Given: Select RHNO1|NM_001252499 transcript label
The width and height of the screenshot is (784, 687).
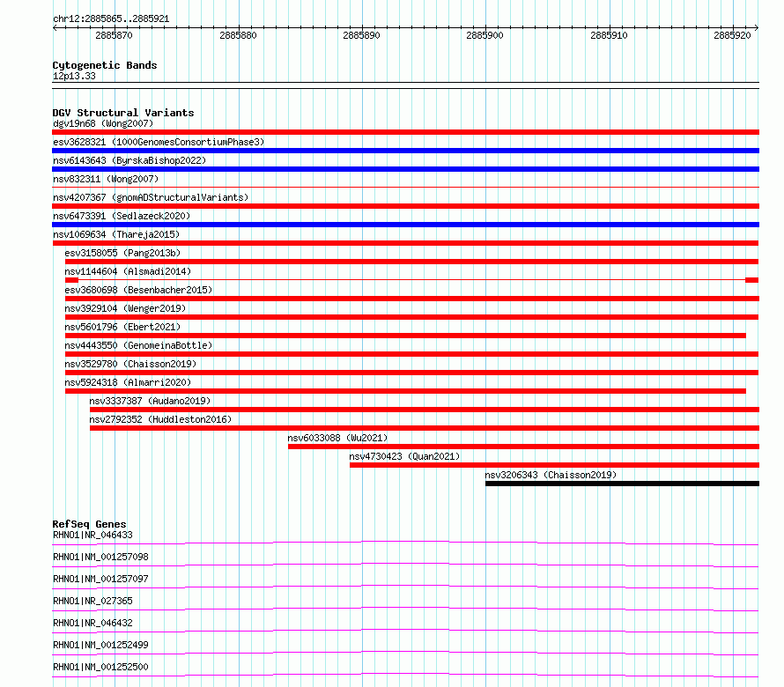Looking at the screenshot, I should pos(100,645).
